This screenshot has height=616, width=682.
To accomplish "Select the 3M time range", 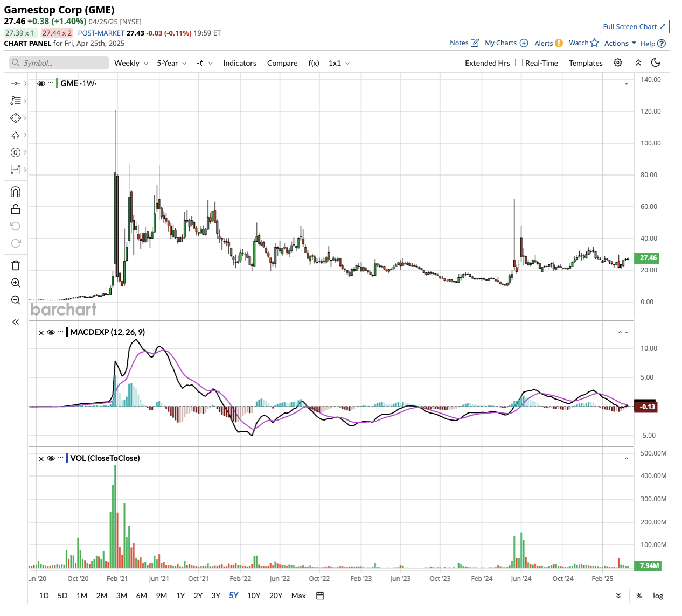I will (x=122, y=596).
